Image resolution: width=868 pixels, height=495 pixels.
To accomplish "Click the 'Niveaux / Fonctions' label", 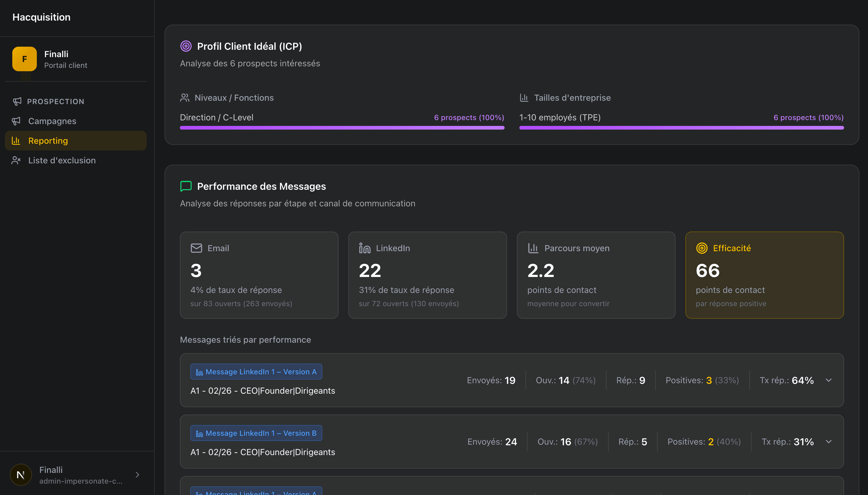I will 234,98.
